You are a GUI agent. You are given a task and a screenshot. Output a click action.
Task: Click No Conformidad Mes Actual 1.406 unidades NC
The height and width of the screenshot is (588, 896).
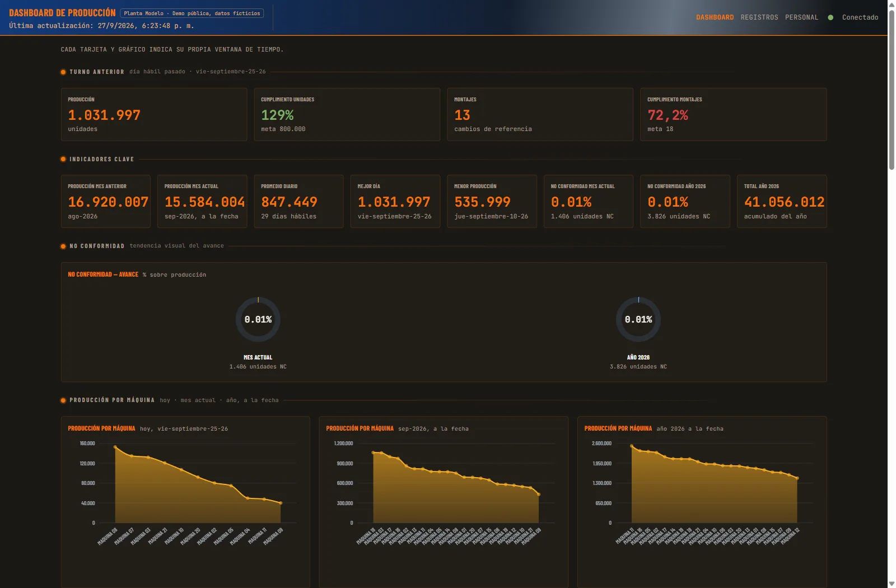(x=582, y=216)
